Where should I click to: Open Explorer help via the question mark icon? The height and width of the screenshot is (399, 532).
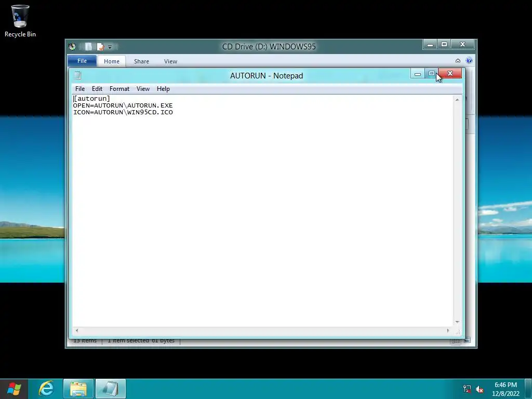pos(469,60)
